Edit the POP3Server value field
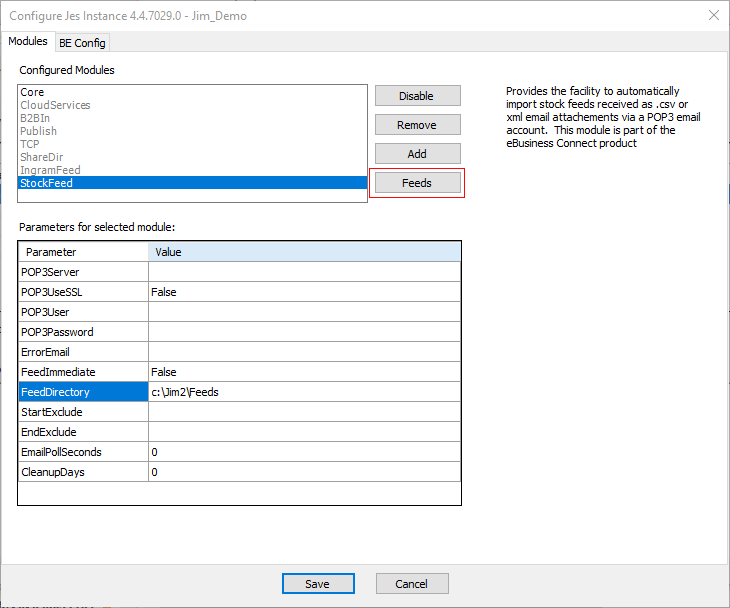 pyautogui.click(x=304, y=272)
